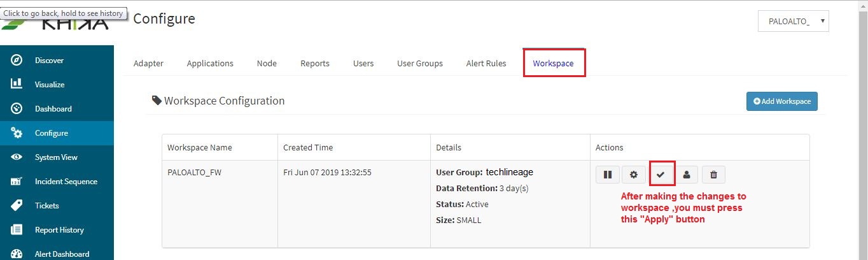Switch to the Reports tab
This screenshot has width=868, height=260.
315,63
